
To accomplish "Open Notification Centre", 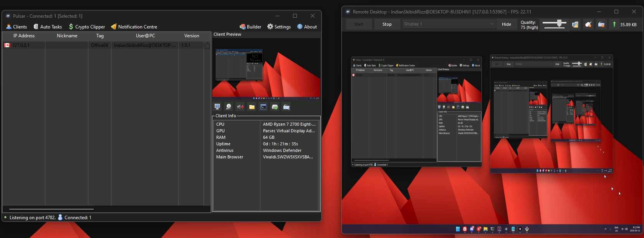I will 134,27.
